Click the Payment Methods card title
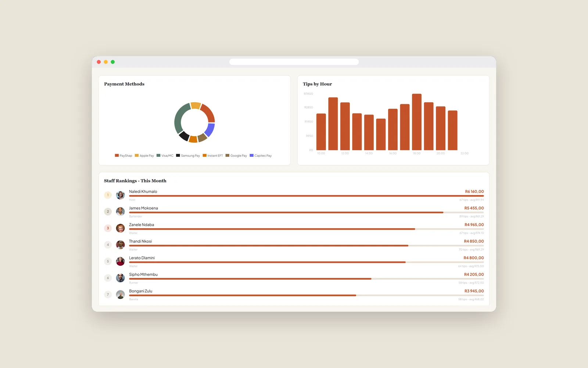Viewport: 588px width, 368px height. pyautogui.click(x=124, y=84)
